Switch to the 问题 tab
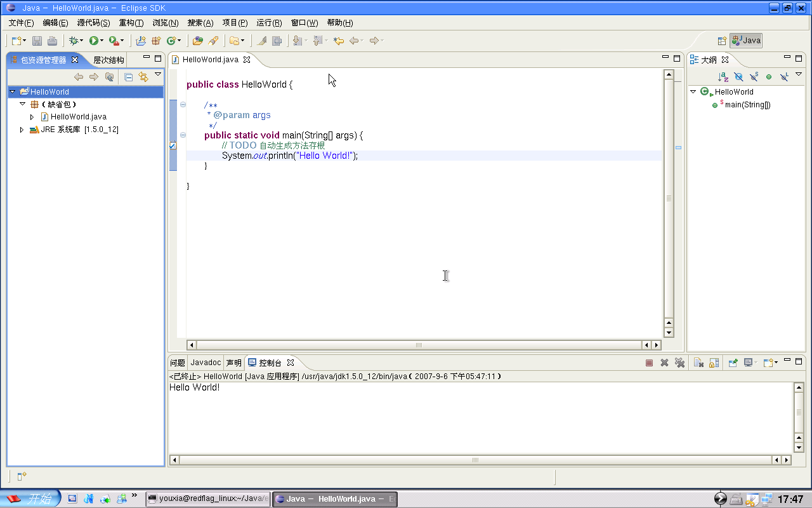Viewport: 812px width, 508px height. point(178,363)
